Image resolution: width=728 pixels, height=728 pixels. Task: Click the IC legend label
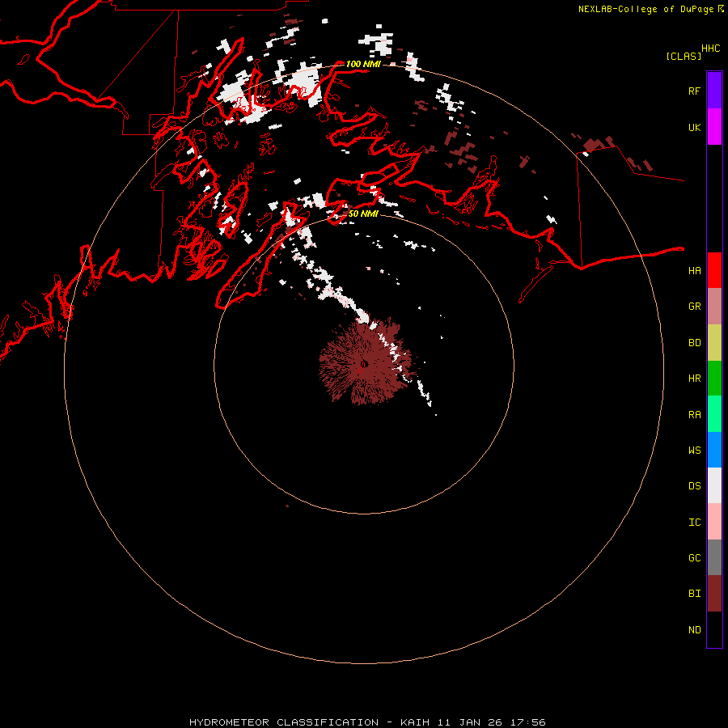point(694,523)
